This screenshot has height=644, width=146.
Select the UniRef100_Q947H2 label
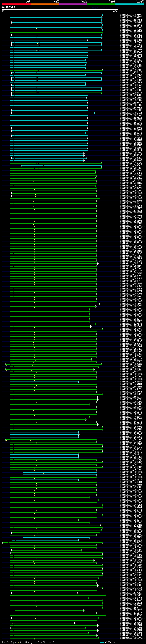(131, 95)
